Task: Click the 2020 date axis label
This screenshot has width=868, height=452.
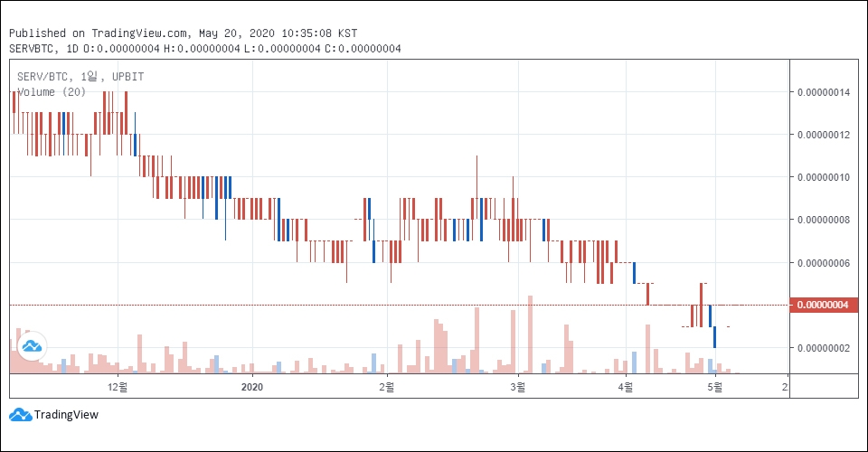Action: coord(252,387)
